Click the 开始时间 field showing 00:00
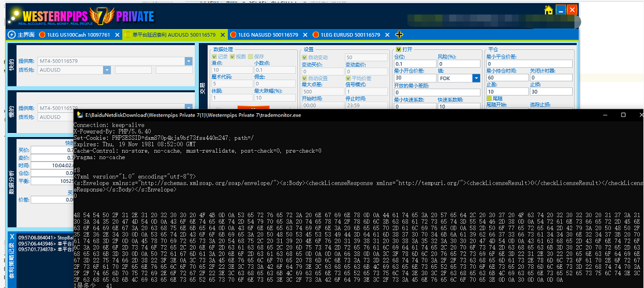Image resolution: width=644 pixels, height=288 pixels. (x=322, y=105)
